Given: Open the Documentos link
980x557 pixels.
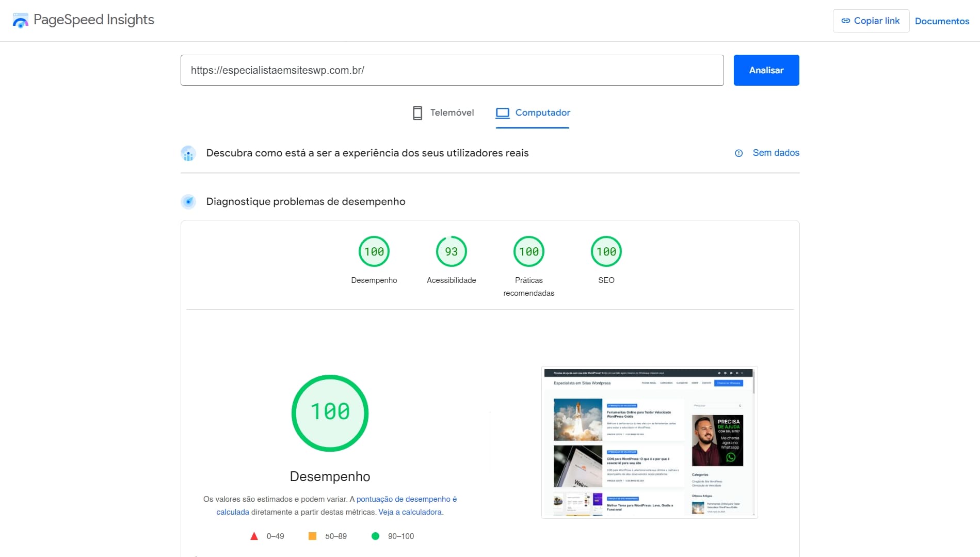Looking at the screenshot, I should tap(942, 21).
